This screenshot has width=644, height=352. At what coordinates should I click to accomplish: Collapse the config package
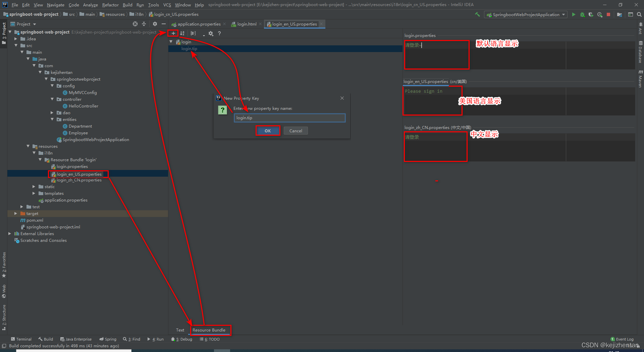[52, 86]
